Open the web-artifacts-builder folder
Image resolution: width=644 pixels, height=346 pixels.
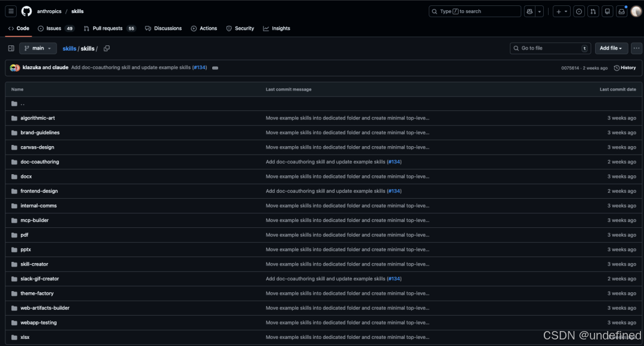coord(45,308)
